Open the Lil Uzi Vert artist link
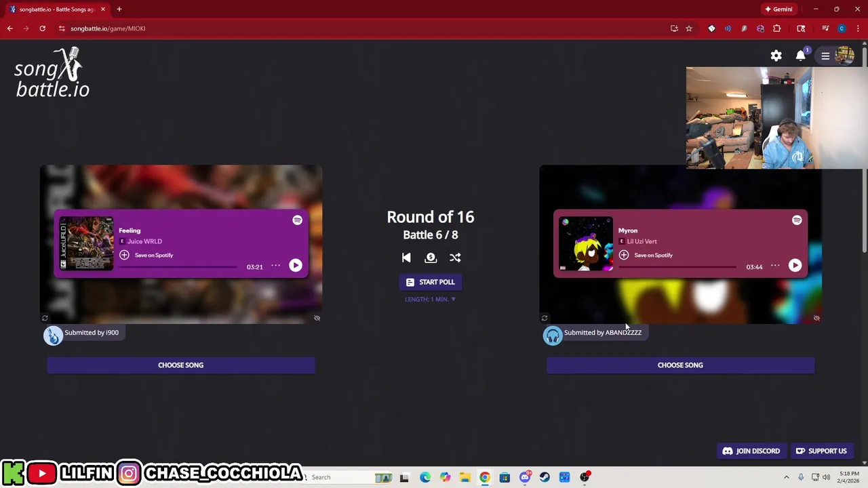 [x=642, y=241]
